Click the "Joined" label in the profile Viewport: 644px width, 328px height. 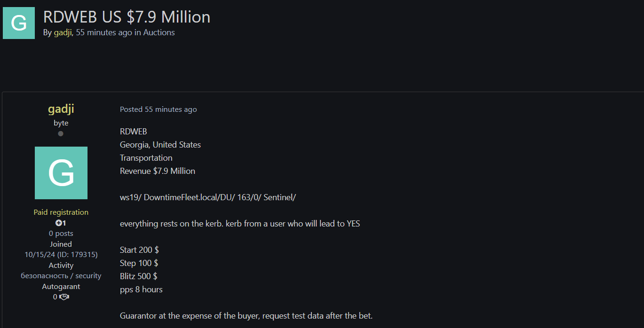[61, 244]
